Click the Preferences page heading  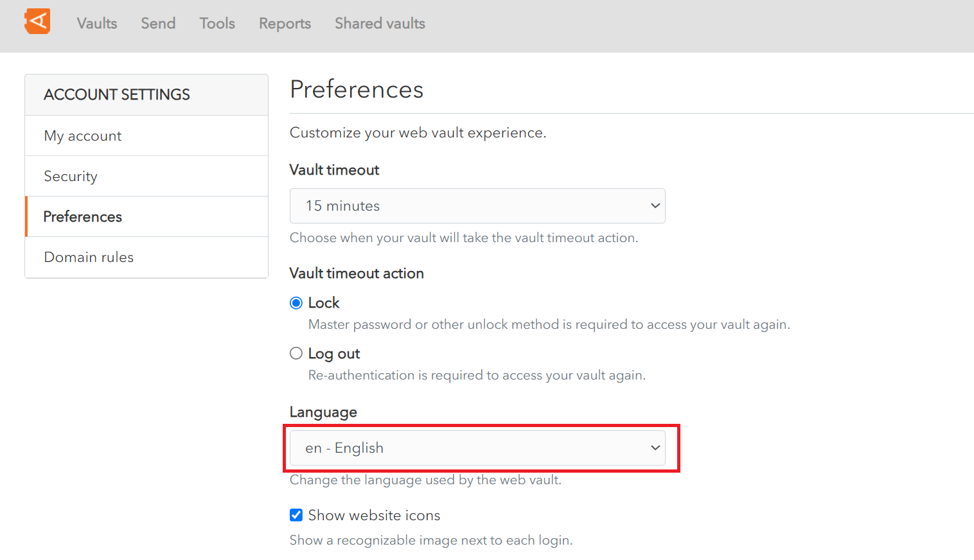pyautogui.click(x=357, y=89)
